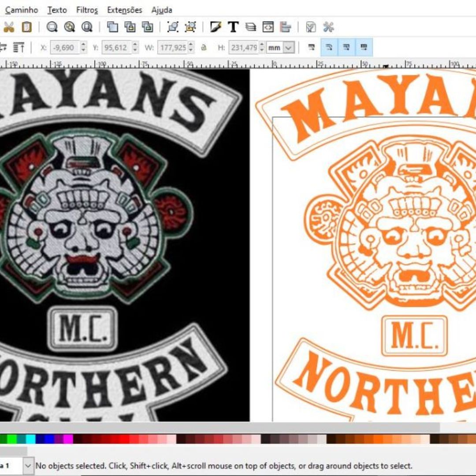The image size is (476, 476).
Task: Pick the magenta palette swatch
Action: tap(68, 439)
